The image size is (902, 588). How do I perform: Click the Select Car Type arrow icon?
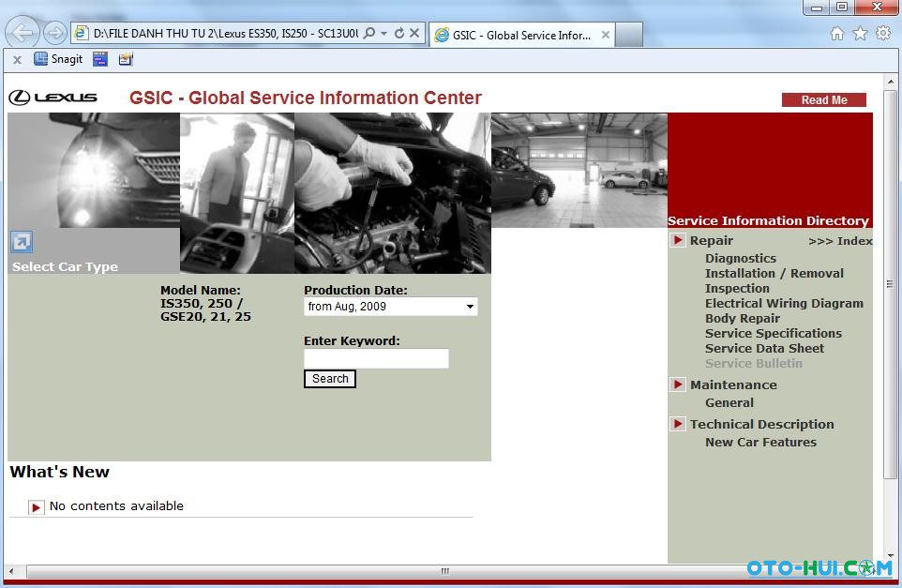(x=22, y=242)
